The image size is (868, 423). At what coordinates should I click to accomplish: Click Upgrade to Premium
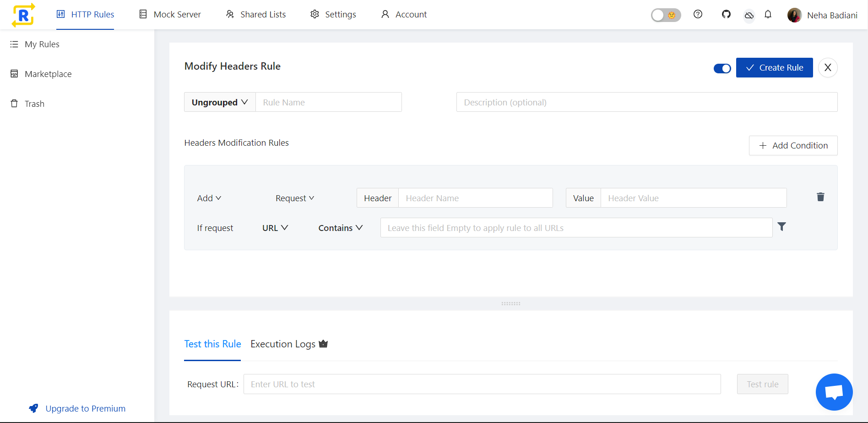[85, 408]
